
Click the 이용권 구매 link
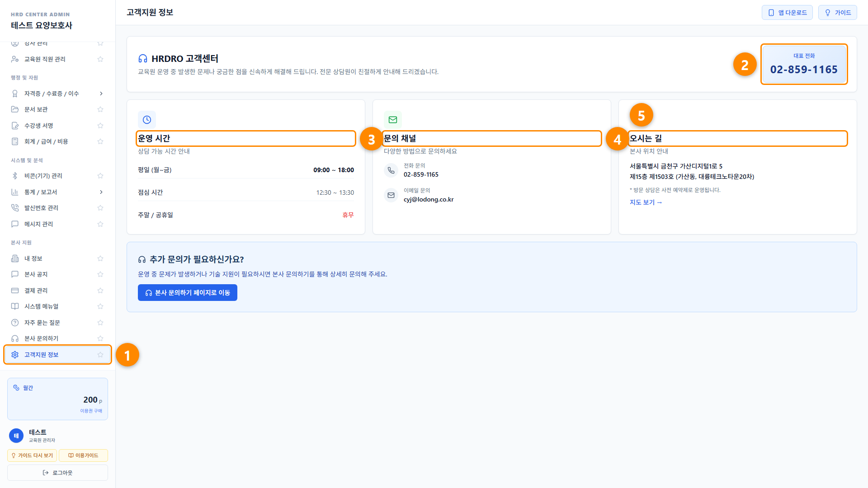91,411
